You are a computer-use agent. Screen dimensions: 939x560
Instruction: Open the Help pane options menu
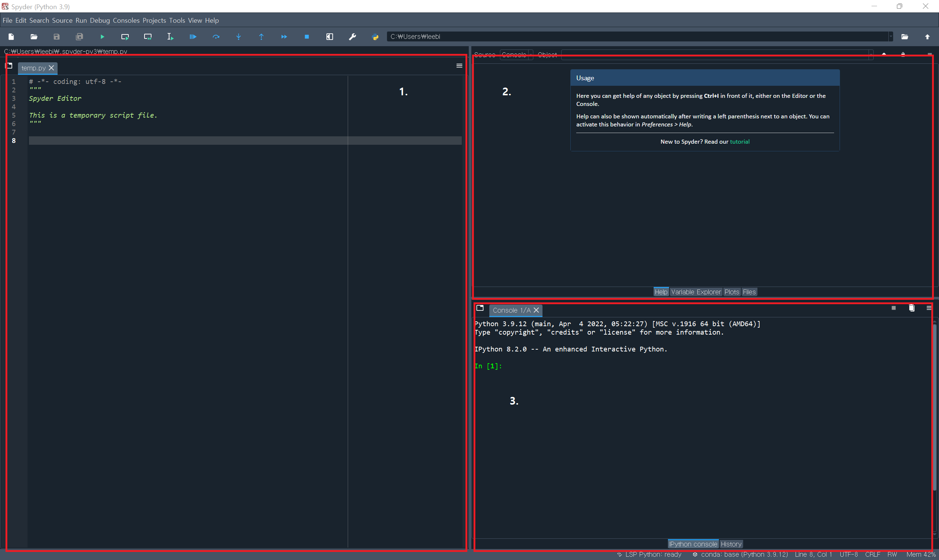tap(929, 54)
